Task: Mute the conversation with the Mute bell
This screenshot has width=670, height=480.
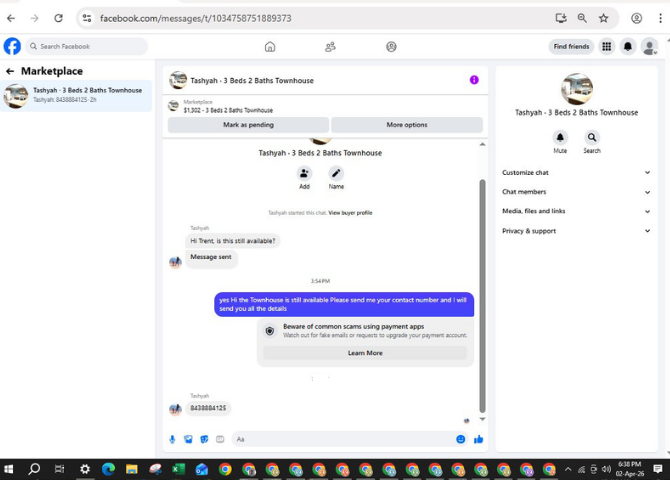Action: tap(560, 138)
